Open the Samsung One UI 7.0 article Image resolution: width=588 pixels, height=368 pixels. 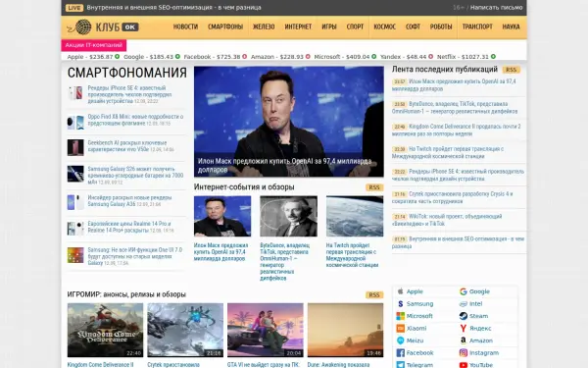coord(135,256)
